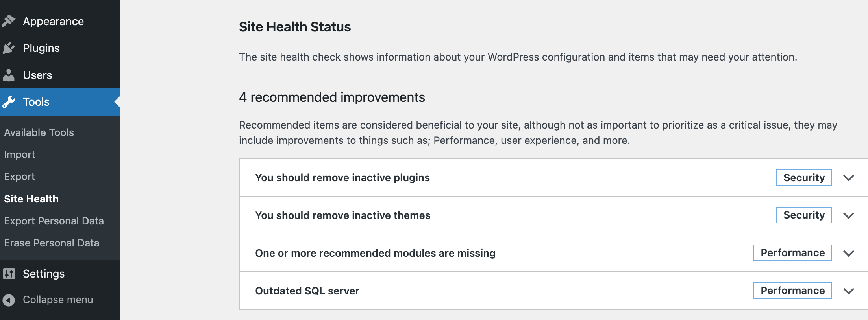The width and height of the screenshot is (868, 320).
Task: Click the Collapse menu arrow icon
Action: (9, 300)
